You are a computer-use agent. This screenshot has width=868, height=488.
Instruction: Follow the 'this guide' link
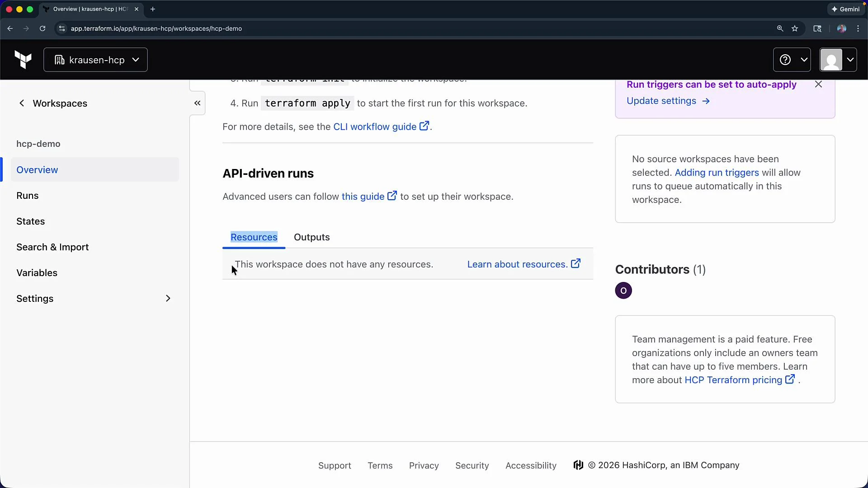pyautogui.click(x=369, y=197)
